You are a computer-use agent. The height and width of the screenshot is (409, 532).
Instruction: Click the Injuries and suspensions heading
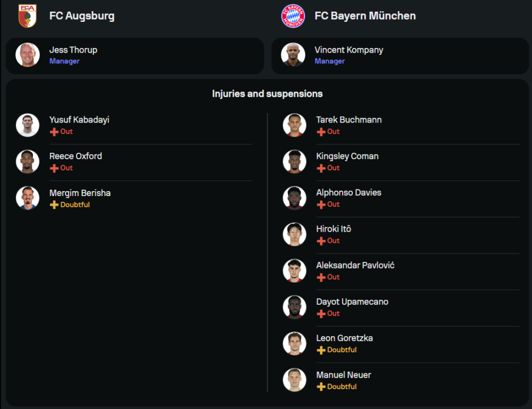[267, 94]
